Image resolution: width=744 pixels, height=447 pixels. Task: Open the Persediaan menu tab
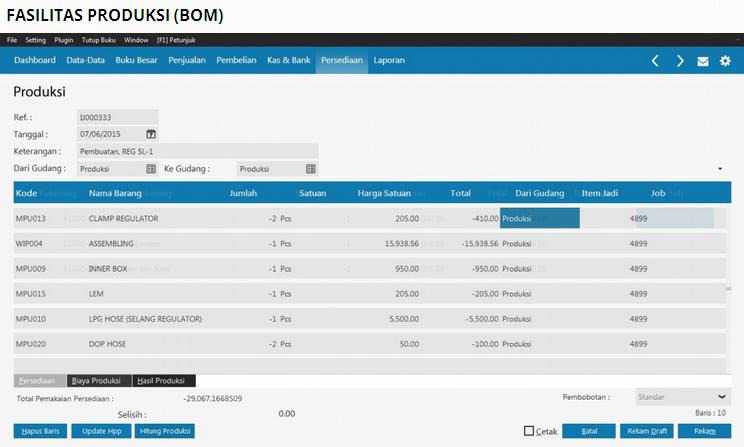point(341,61)
